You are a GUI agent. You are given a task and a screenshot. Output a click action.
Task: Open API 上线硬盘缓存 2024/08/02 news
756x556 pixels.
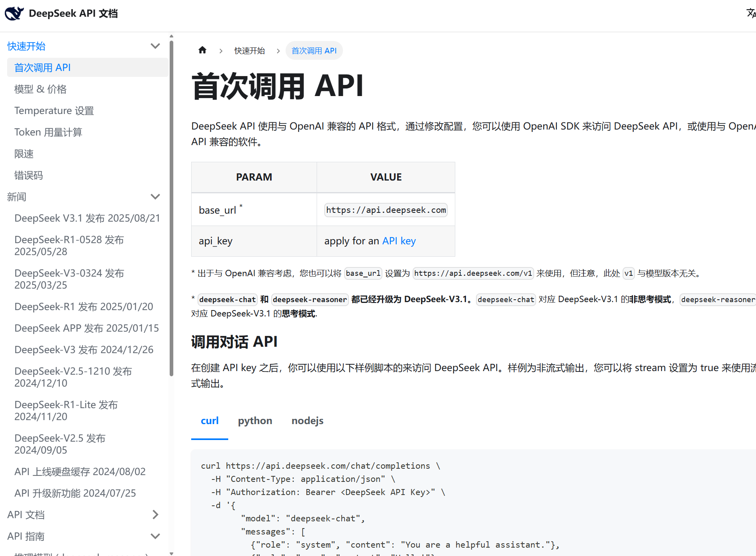pos(88,472)
